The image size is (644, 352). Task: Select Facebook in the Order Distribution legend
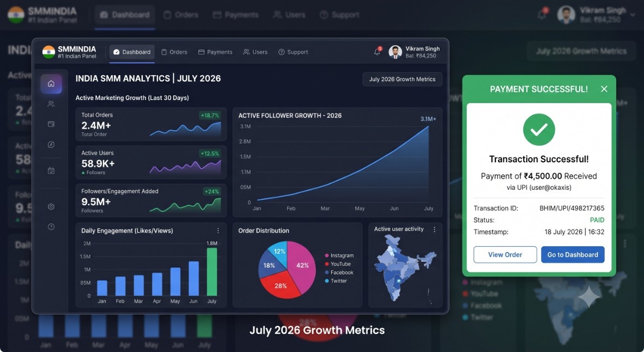pyautogui.click(x=339, y=272)
